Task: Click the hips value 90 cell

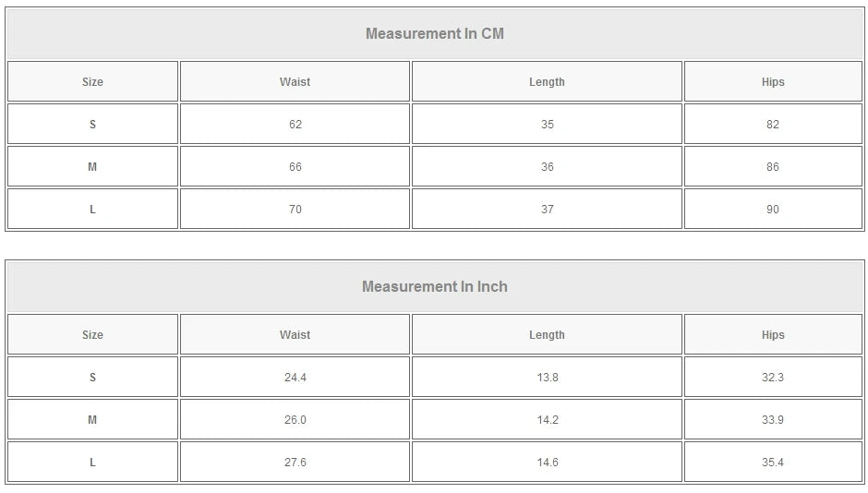Action: point(773,210)
